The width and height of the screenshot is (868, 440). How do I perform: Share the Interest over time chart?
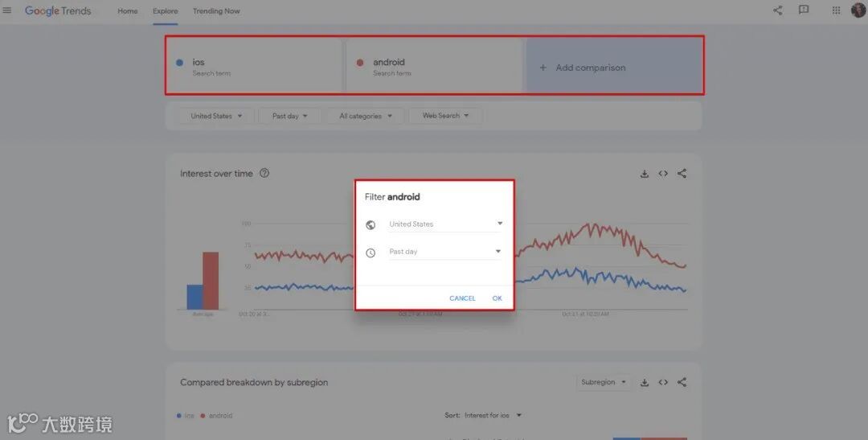(x=682, y=174)
